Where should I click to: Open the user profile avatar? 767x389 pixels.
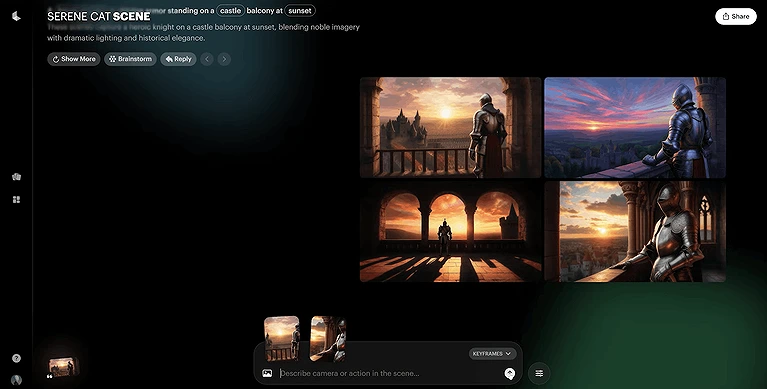tap(16, 380)
